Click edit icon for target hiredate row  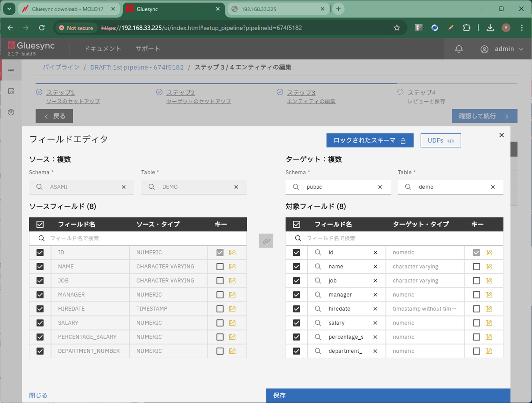(489, 309)
